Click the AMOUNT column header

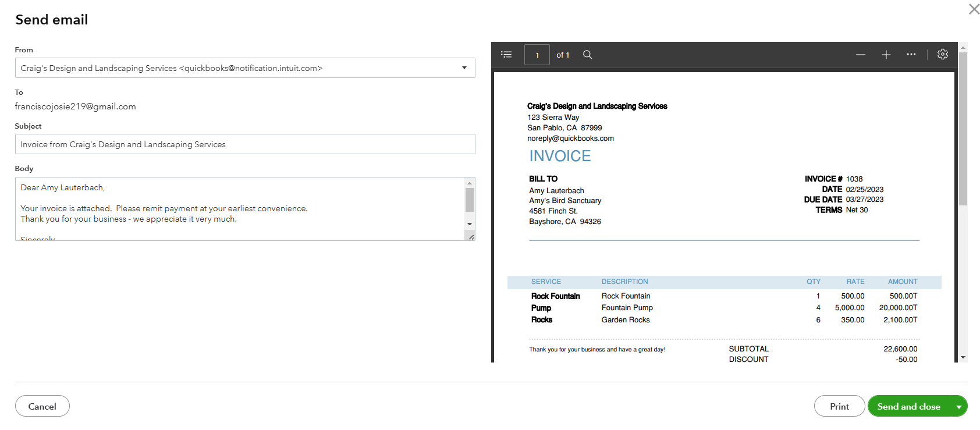click(x=903, y=282)
